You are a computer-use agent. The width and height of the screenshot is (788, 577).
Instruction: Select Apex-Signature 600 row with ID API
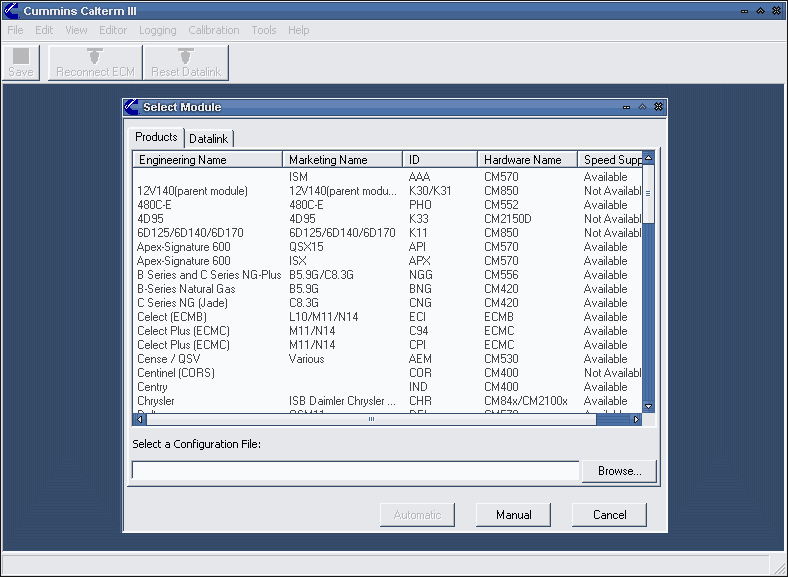[387, 247]
